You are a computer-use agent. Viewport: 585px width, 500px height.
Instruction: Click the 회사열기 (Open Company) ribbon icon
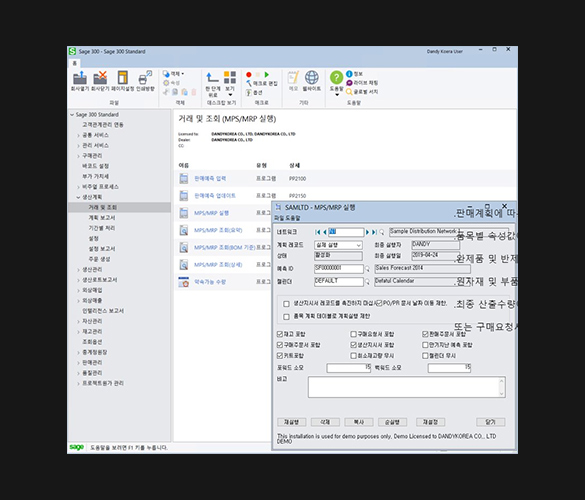click(x=80, y=78)
